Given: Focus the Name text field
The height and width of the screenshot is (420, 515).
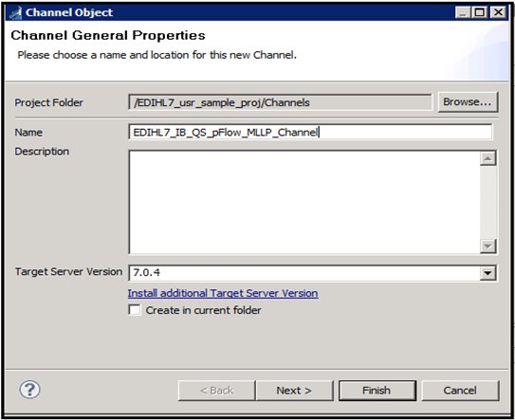Looking at the screenshot, I should [x=310, y=133].
